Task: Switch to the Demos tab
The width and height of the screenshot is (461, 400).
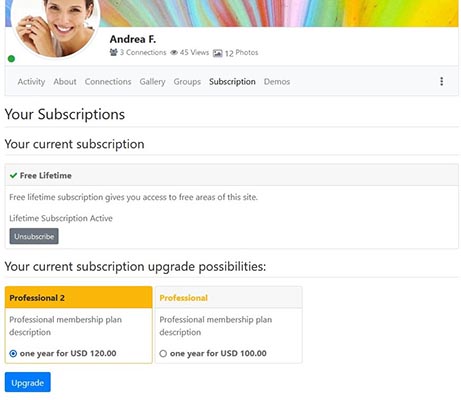Action: tap(277, 82)
